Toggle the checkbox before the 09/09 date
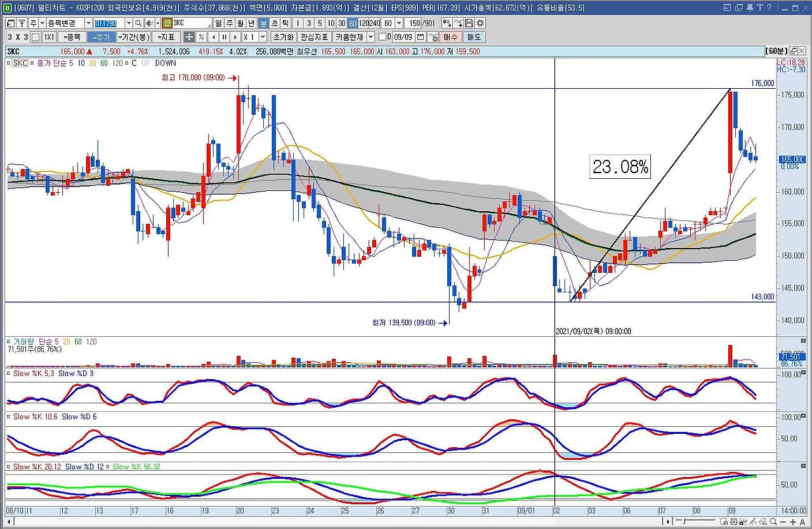812x529 pixels. coord(383,37)
